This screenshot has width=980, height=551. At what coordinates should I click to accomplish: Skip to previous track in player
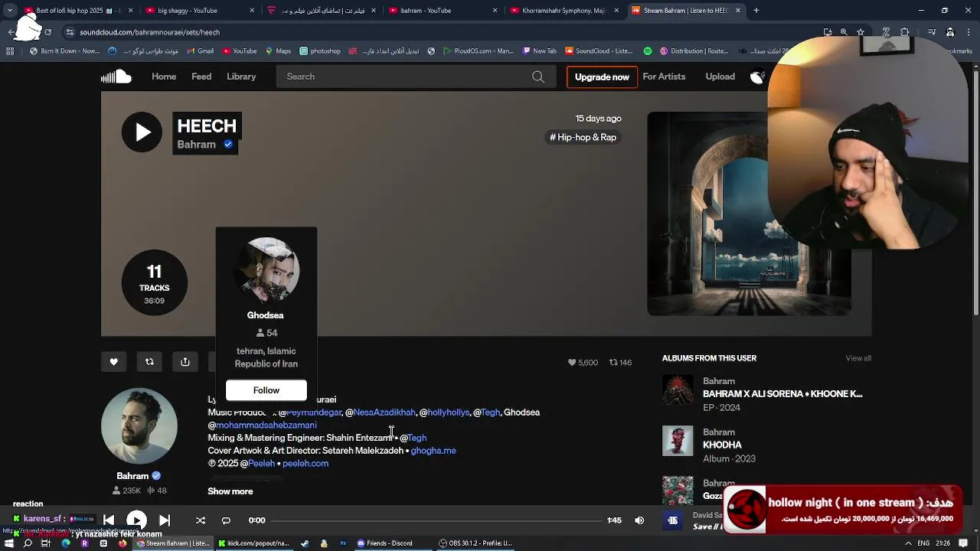(x=109, y=520)
